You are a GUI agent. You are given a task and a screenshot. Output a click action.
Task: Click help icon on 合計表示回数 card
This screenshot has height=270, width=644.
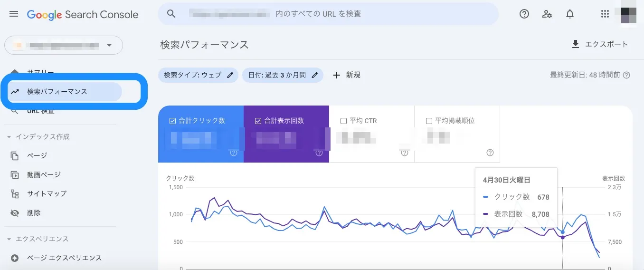(x=319, y=153)
